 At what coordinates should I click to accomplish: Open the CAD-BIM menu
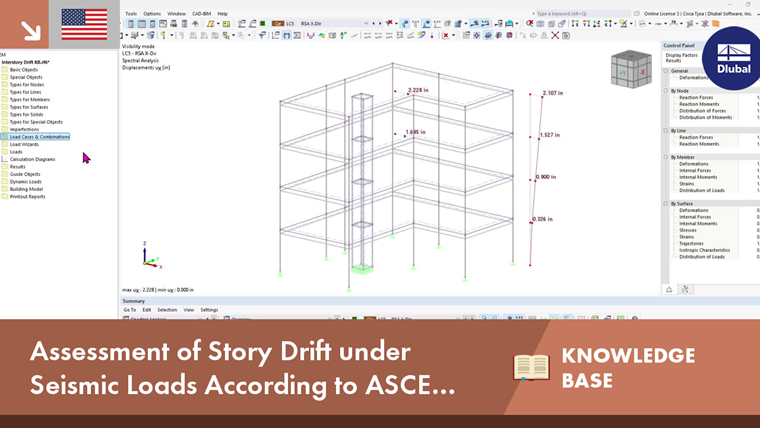coord(202,14)
